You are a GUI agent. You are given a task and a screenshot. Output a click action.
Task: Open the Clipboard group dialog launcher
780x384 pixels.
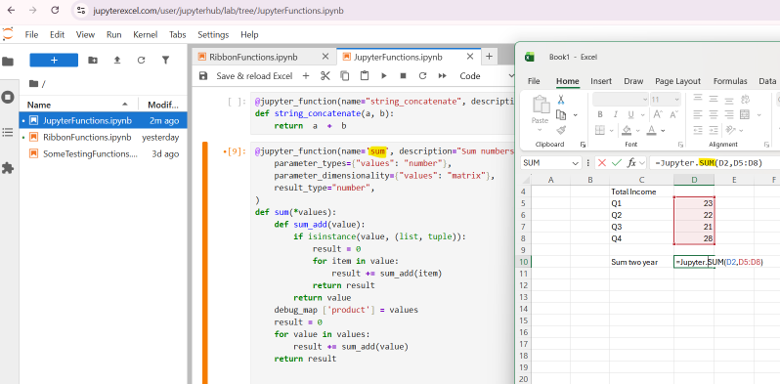(x=583, y=144)
